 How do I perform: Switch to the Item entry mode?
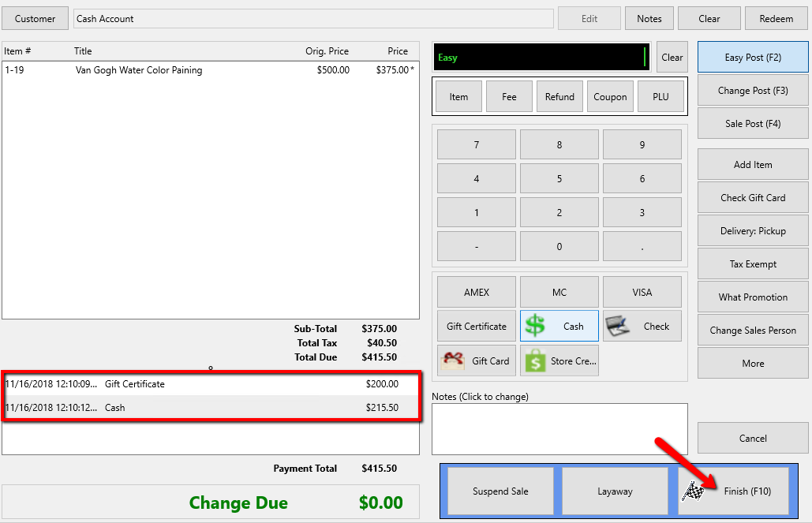click(x=458, y=97)
